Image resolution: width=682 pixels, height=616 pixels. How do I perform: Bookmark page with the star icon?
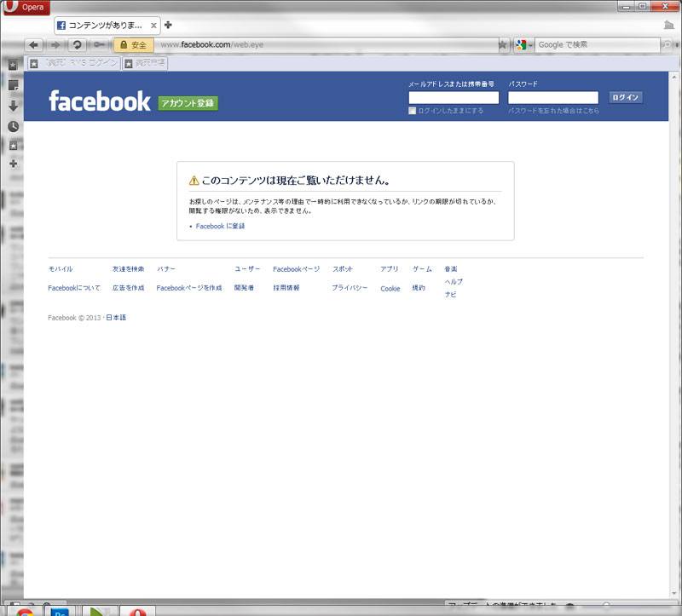503,45
